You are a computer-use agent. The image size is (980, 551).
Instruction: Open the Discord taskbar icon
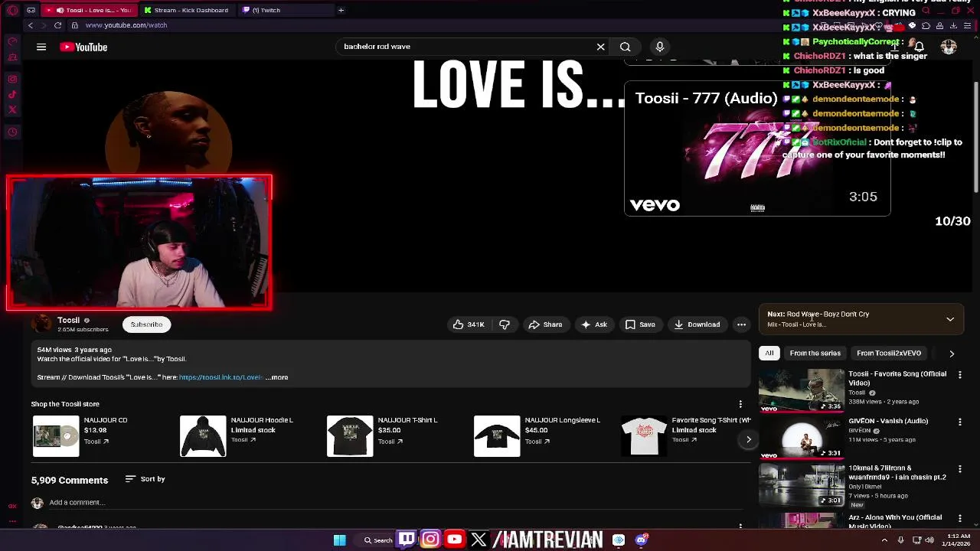[x=642, y=540]
